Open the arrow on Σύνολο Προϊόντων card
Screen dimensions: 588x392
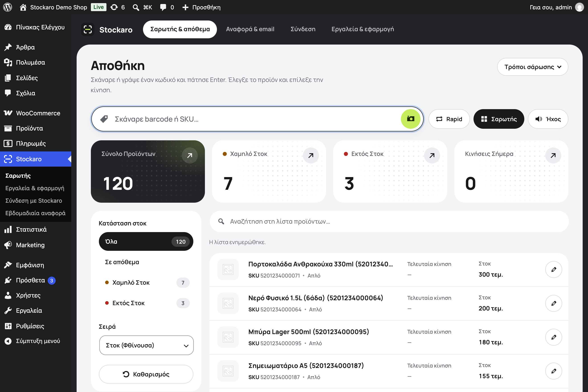[190, 155]
